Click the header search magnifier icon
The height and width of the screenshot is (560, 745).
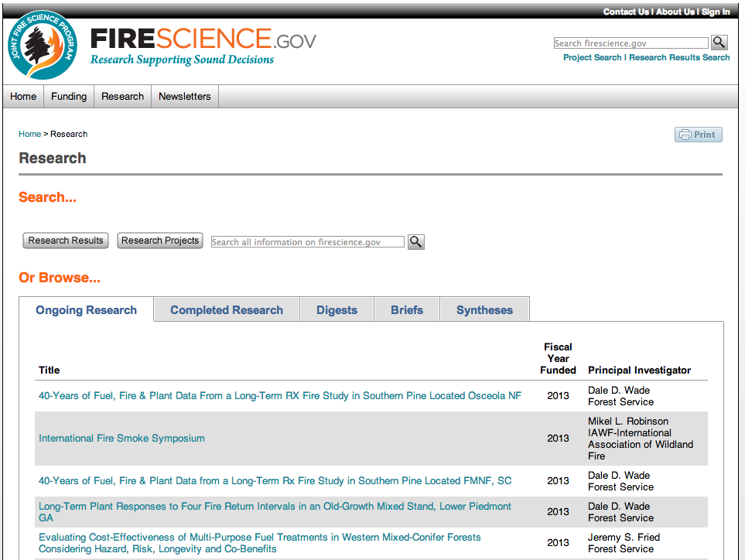pos(719,43)
